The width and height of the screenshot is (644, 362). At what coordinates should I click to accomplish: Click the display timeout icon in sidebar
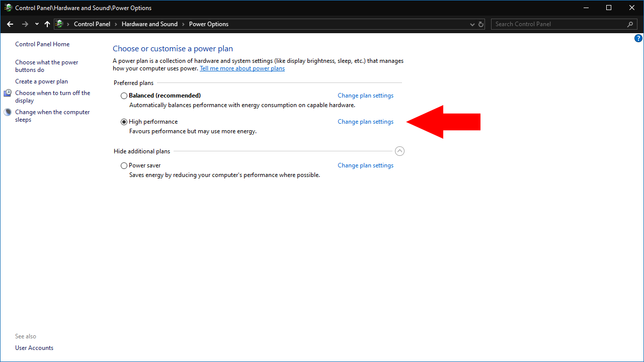(x=8, y=93)
